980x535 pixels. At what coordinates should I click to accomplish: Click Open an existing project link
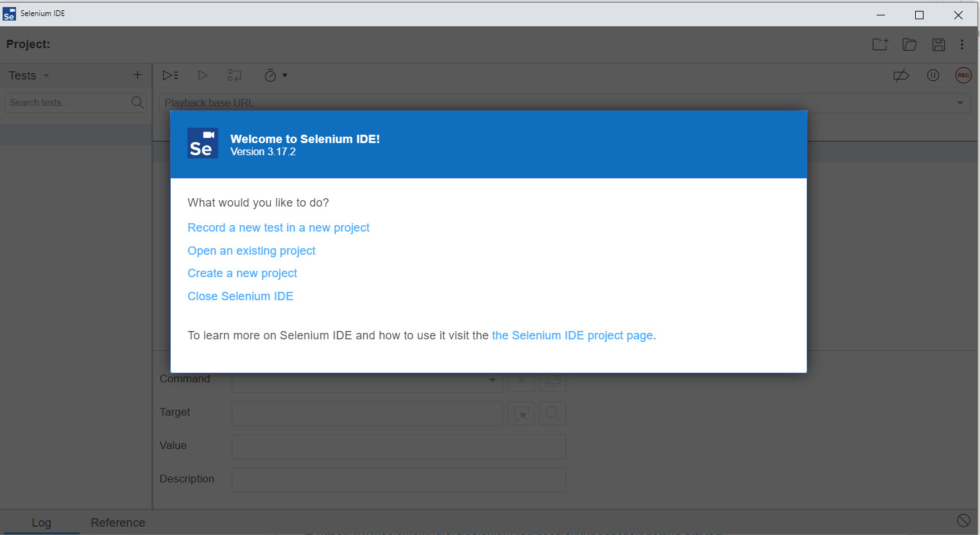tap(252, 251)
